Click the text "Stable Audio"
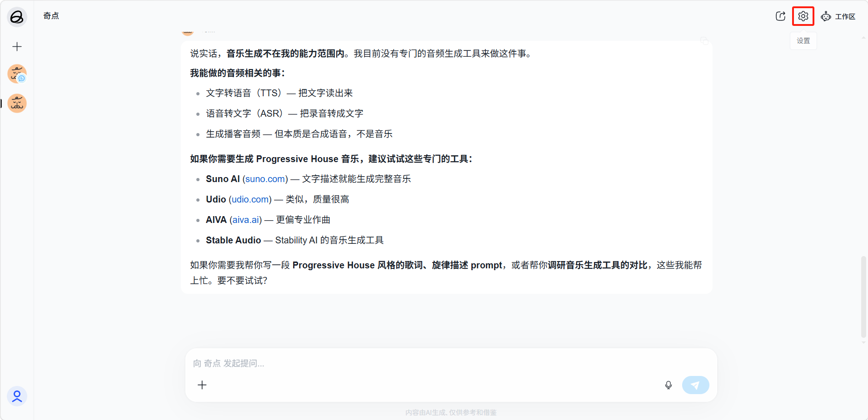The image size is (868, 420). [x=234, y=240]
